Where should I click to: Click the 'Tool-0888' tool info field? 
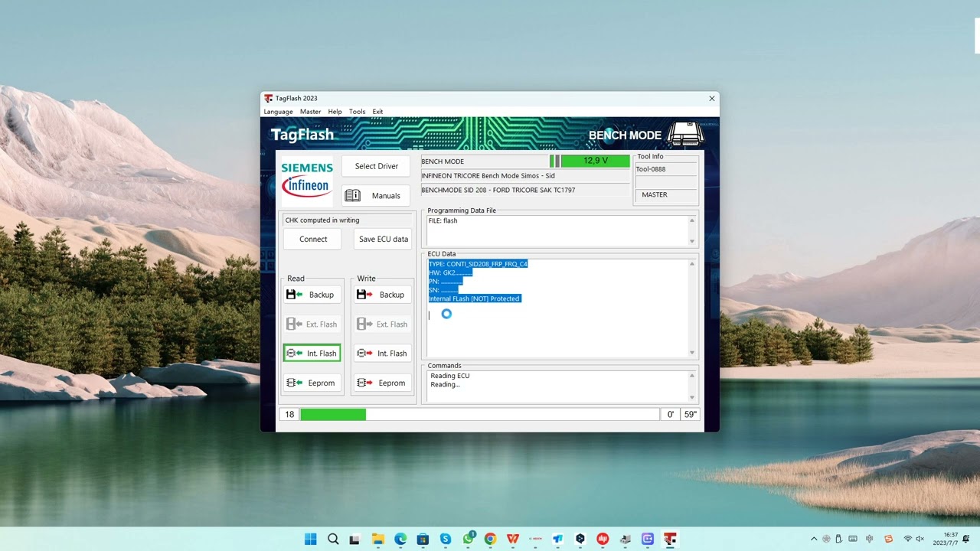click(x=665, y=169)
